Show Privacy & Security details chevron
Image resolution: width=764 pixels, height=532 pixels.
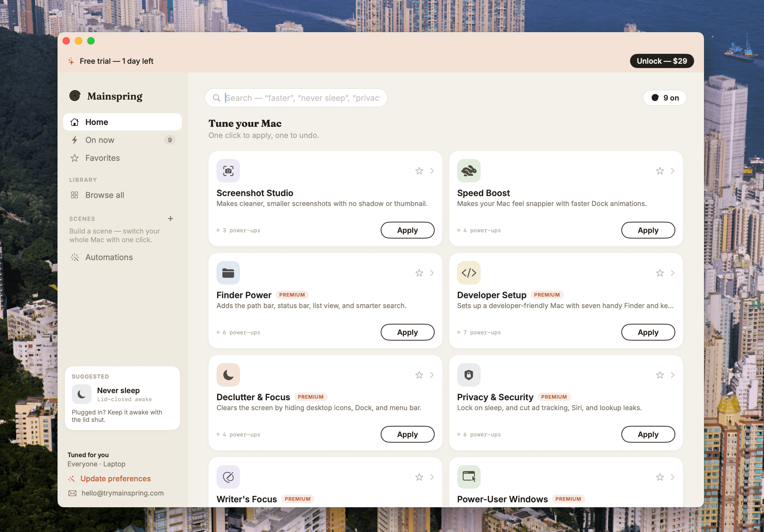tap(672, 375)
